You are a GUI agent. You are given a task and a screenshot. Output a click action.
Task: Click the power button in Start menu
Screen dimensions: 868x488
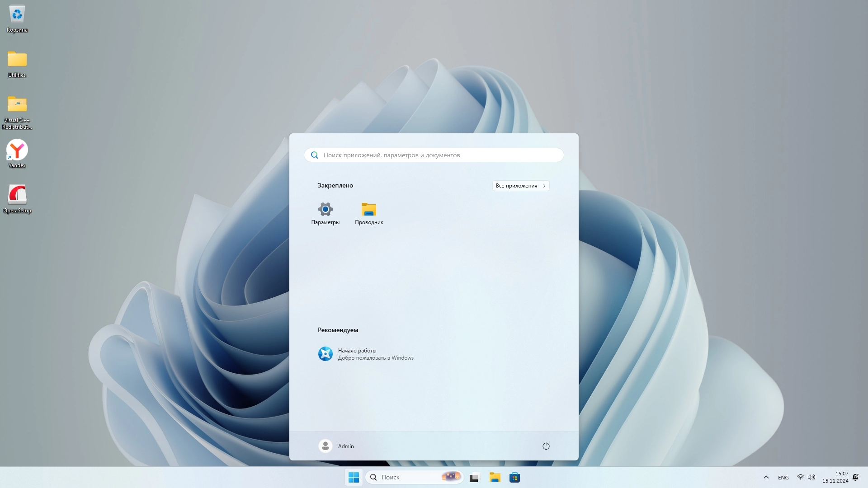point(546,446)
